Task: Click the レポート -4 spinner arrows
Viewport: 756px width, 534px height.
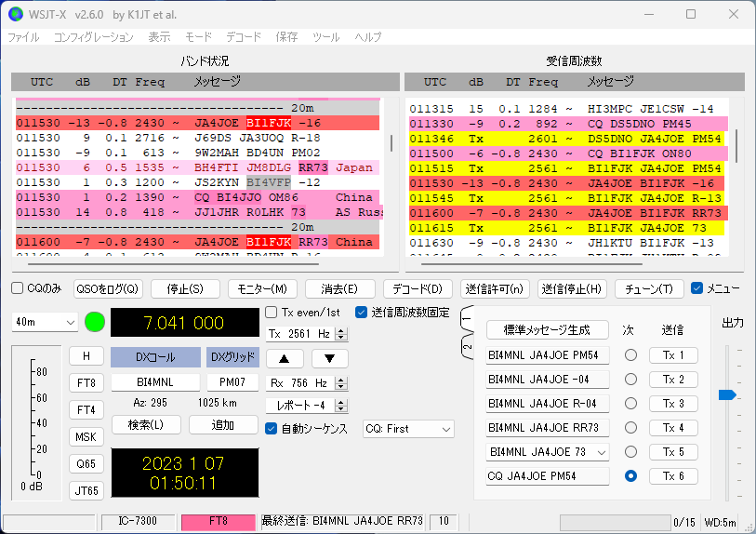Action: [x=341, y=406]
